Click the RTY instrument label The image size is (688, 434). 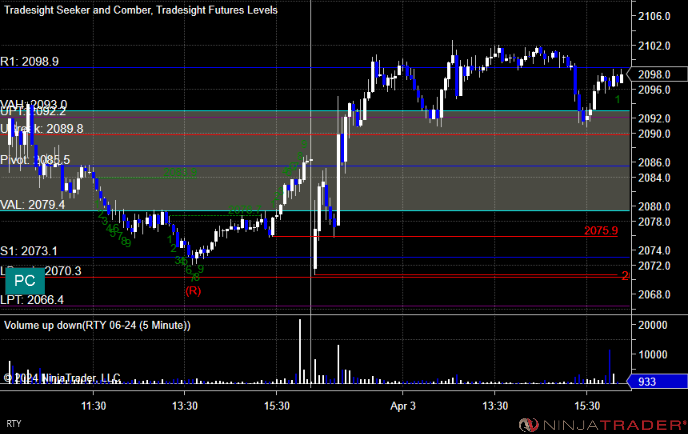click(14, 424)
